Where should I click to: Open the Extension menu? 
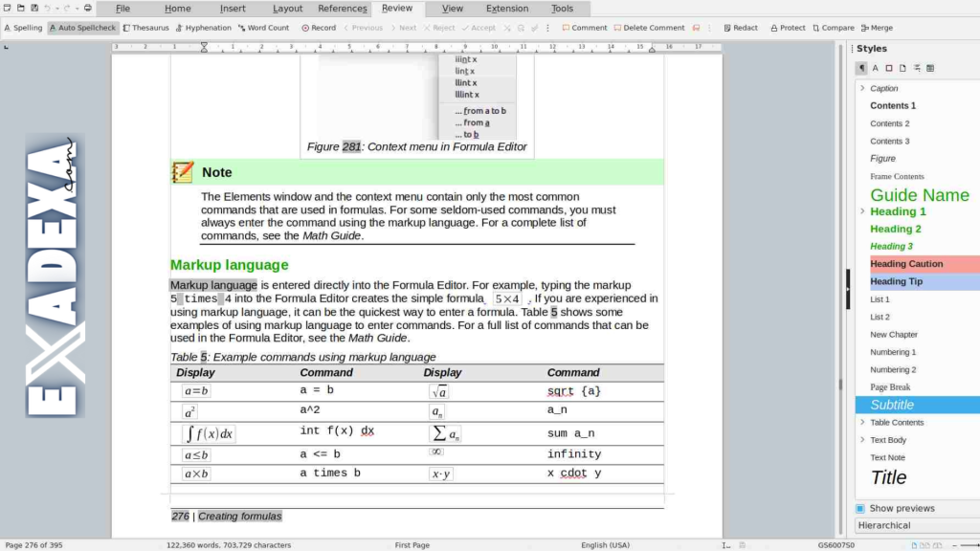tap(506, 8)
